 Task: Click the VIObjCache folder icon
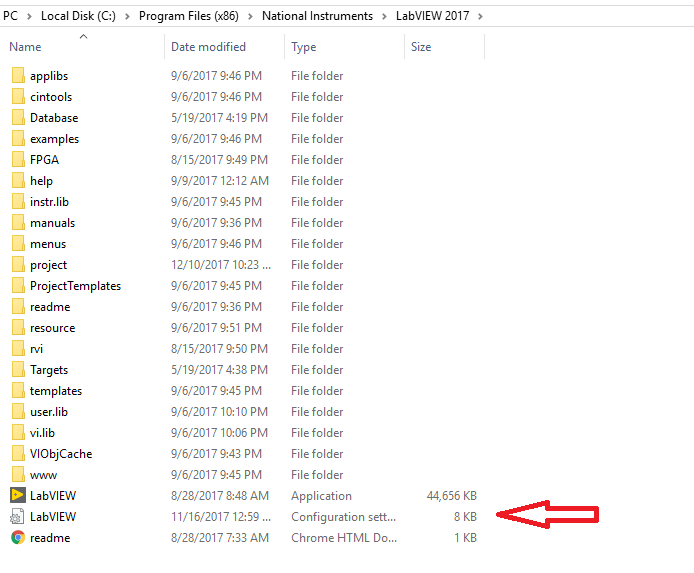pos(18,454)
